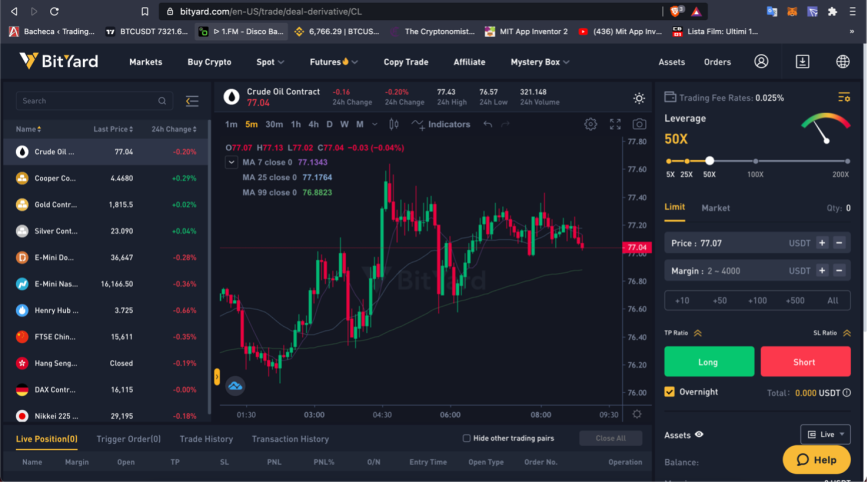
Task: Change language with the globe icon
Action: pos(843,61)
